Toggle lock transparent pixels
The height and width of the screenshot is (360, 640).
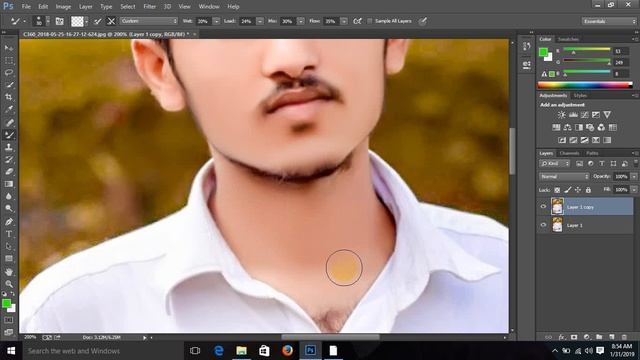pyautogui.click(x=557, y=190)
